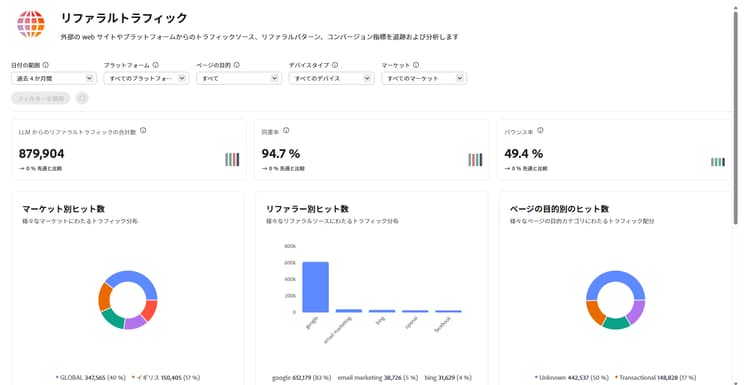The height and width of the screenshot is (385, 750).
Task: Click green segment of market donut chart
Action: tap(113, 319)
